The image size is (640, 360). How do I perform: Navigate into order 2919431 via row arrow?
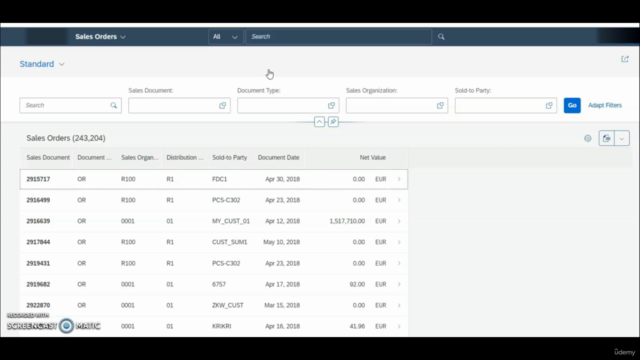coord(399,263)
